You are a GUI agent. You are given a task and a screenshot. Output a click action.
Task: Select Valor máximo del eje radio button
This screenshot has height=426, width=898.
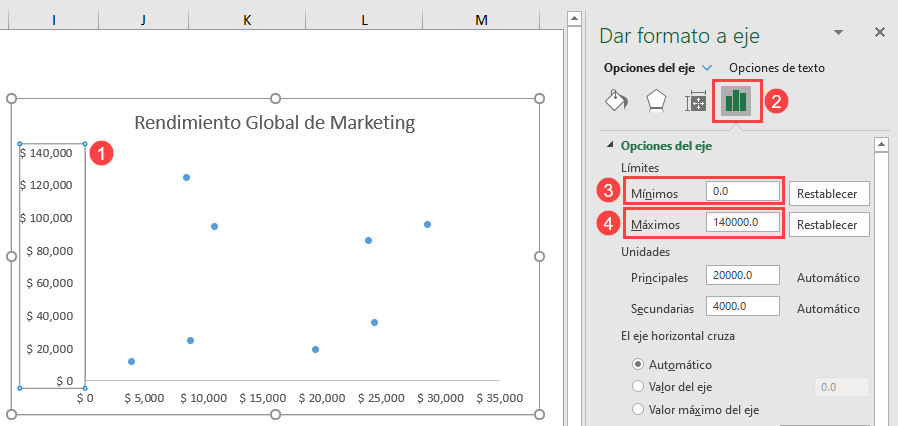[637, 410]
